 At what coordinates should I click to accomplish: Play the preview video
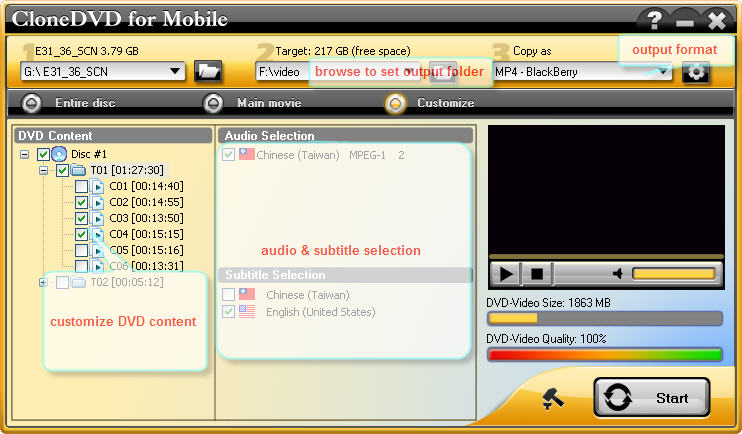click(x=506, y=274)
